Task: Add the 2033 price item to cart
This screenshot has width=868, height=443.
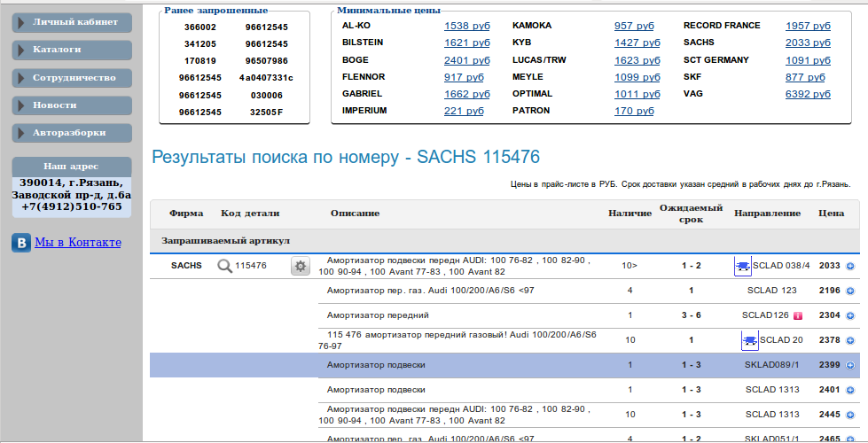Action: (850, 266)
